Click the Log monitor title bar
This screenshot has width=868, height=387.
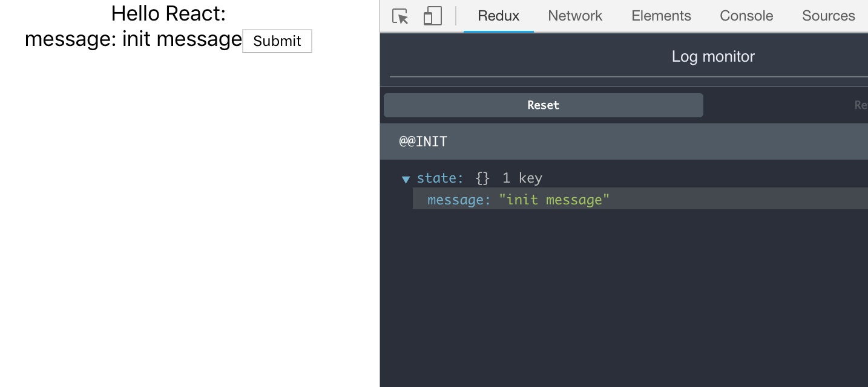(x=713, y=56)
